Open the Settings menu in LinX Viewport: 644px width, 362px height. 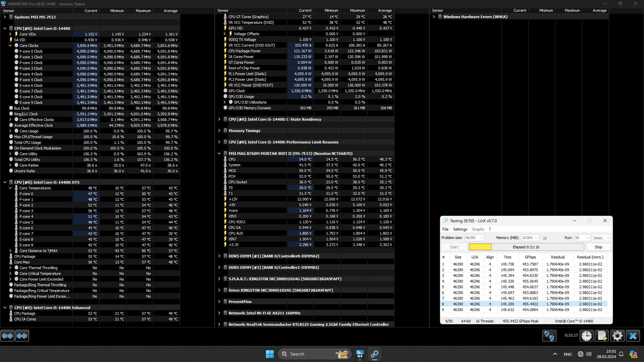(x=460, y=229)
